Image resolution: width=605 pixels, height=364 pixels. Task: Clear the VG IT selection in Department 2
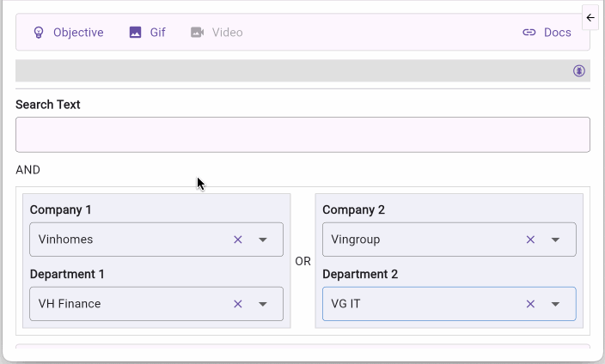click(530, 304)
